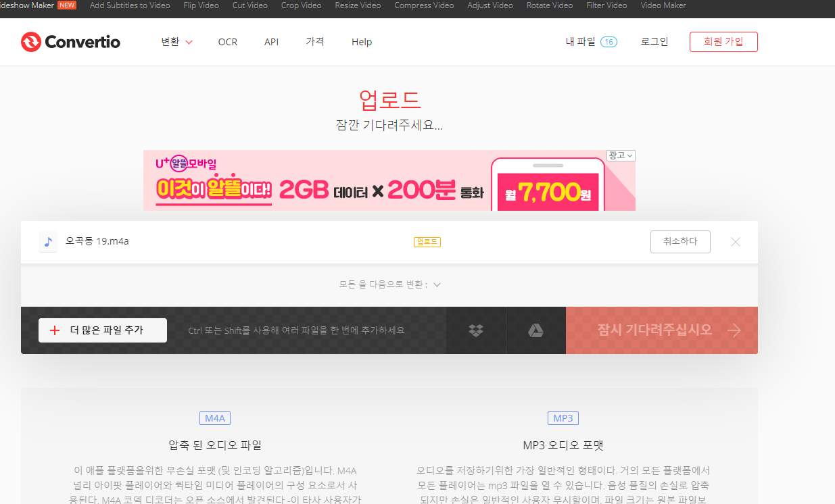The image size is (835, 504).
Task: Click the music note file icon
Action: click(48, 242)
